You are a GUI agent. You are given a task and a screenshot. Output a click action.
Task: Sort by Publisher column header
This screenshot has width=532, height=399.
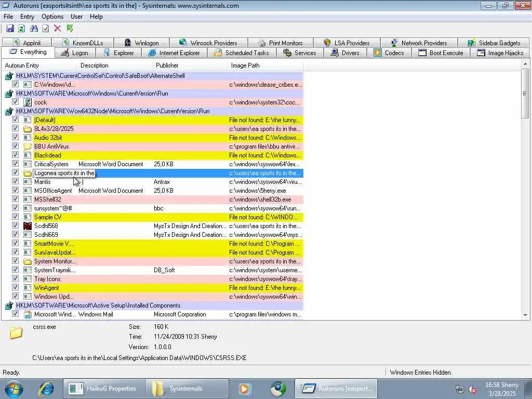coord(191,65)
